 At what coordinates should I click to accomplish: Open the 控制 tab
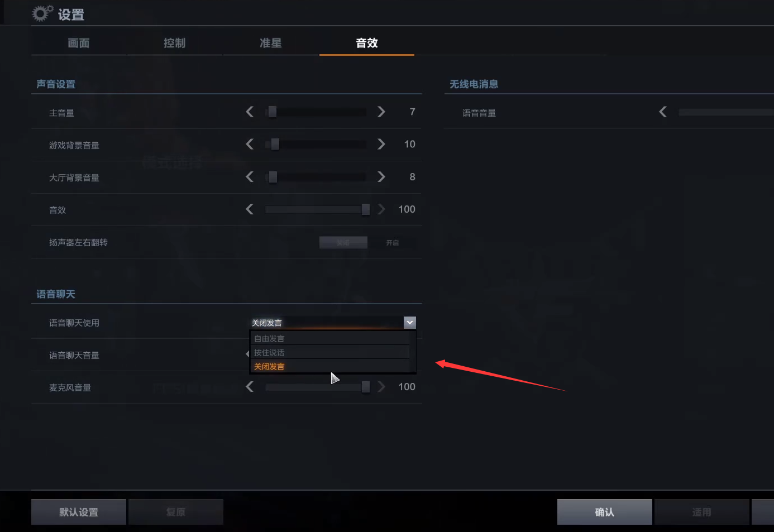point(175,43)
